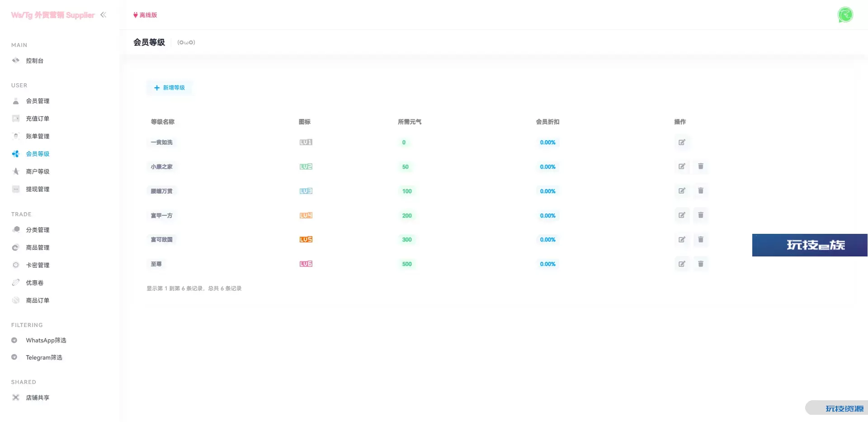Click the 会员折扣 column header

click(x=547, y=122)
